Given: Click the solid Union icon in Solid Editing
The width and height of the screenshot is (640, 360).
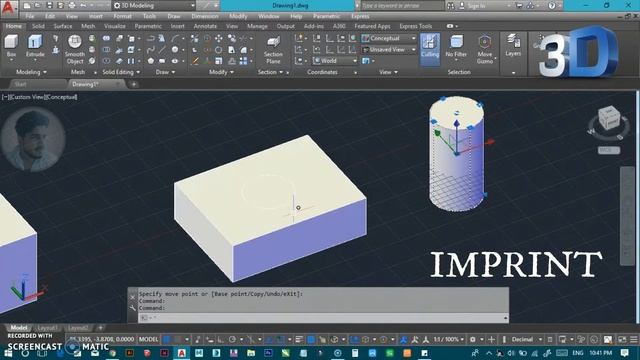Looking at the screenshot, I should pyautogui.click(x=106, y=38).
